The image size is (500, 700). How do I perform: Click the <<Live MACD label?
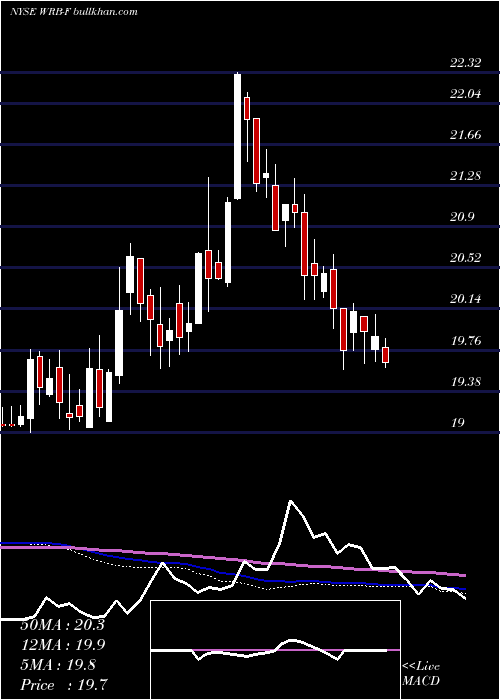(421, 674)
